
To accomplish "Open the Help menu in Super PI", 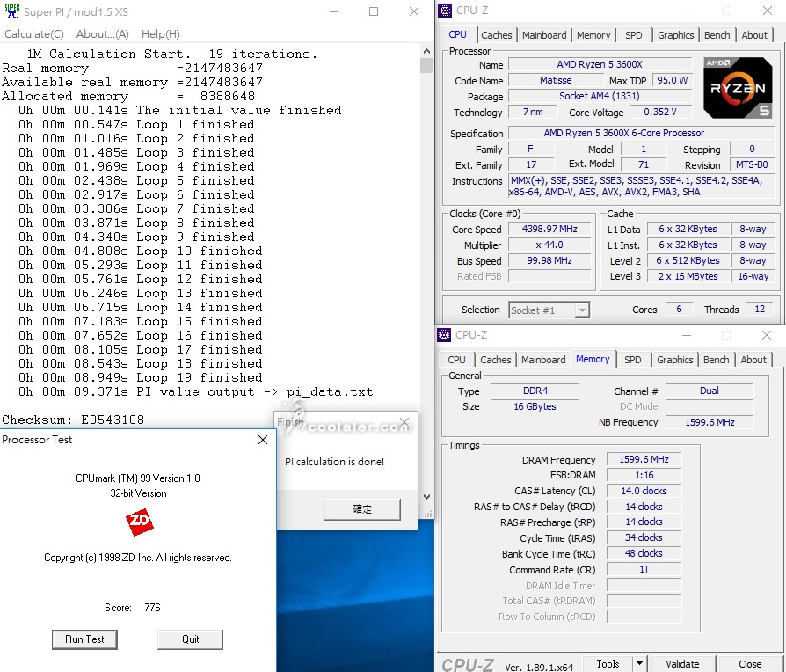I will (160, 34).
